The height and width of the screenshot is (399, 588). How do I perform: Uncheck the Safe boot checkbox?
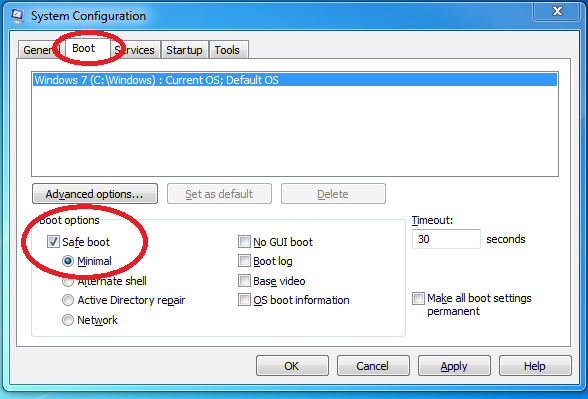coord(53,242)
